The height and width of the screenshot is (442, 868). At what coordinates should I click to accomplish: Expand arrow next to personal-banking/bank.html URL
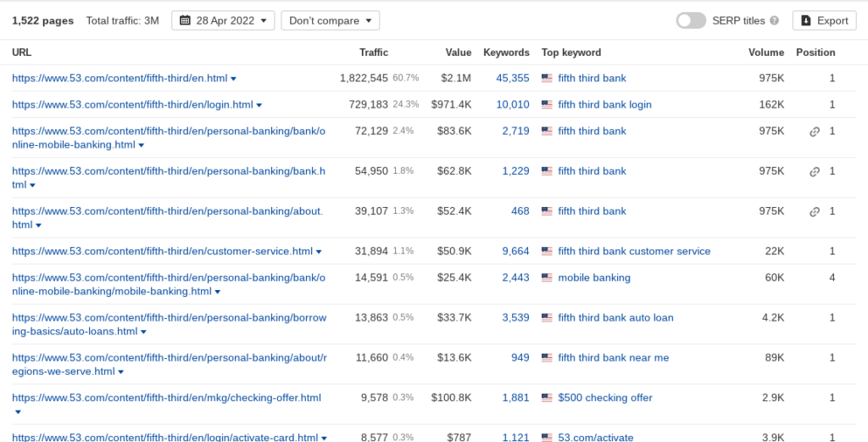[32, 186]
